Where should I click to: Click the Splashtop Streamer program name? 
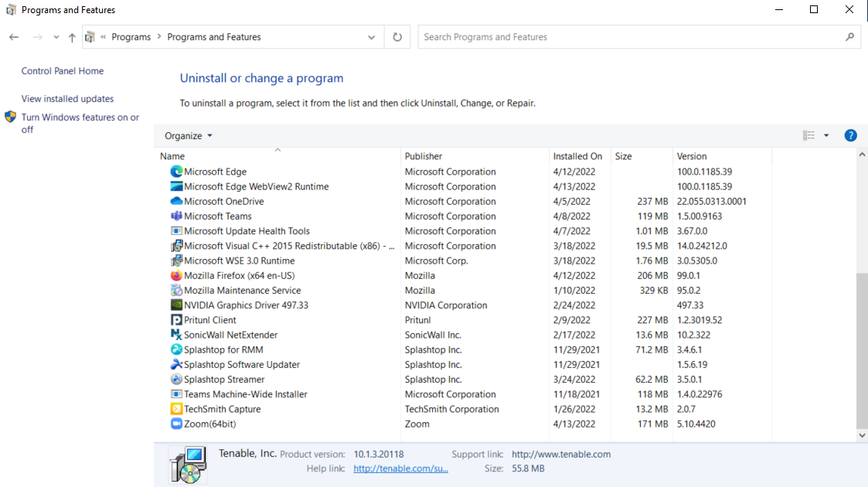click(x=224, y=379)
